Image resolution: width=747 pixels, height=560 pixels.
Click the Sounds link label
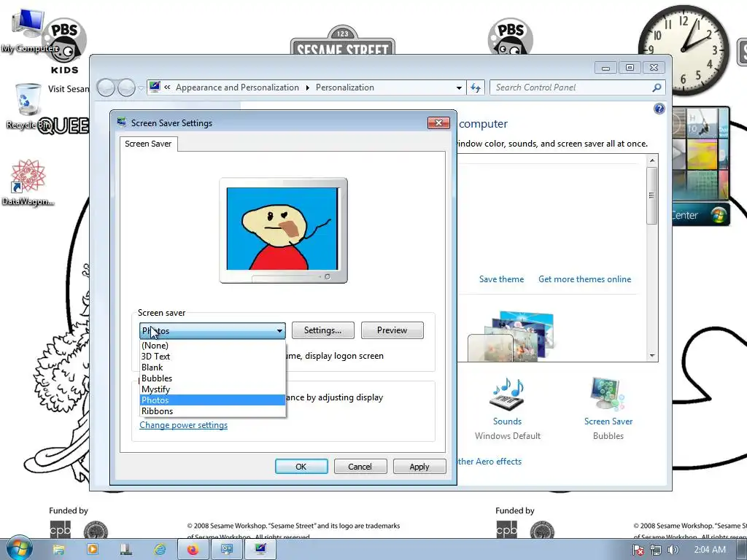(508, 421)
